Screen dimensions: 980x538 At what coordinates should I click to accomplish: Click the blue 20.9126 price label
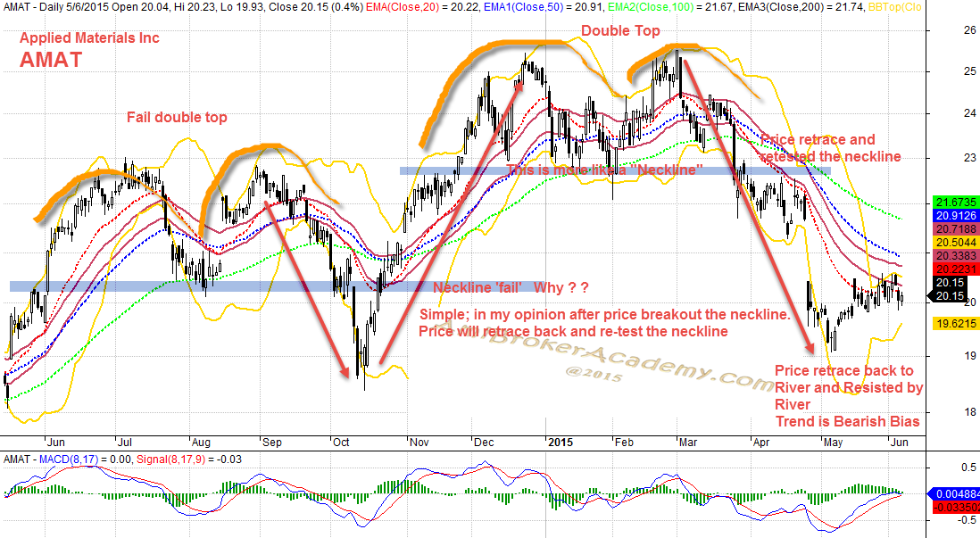[x=956, y=216]
